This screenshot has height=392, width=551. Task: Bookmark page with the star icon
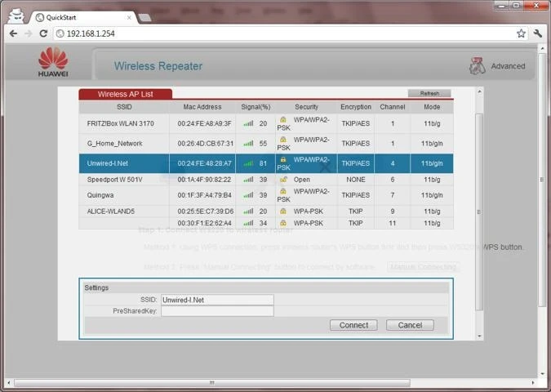click(521, 33)
